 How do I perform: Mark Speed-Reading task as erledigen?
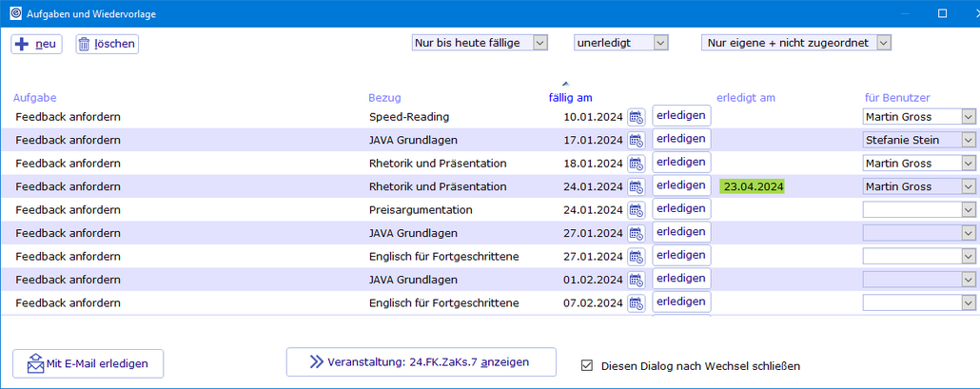pyautogui.click(x=681, y=116)
